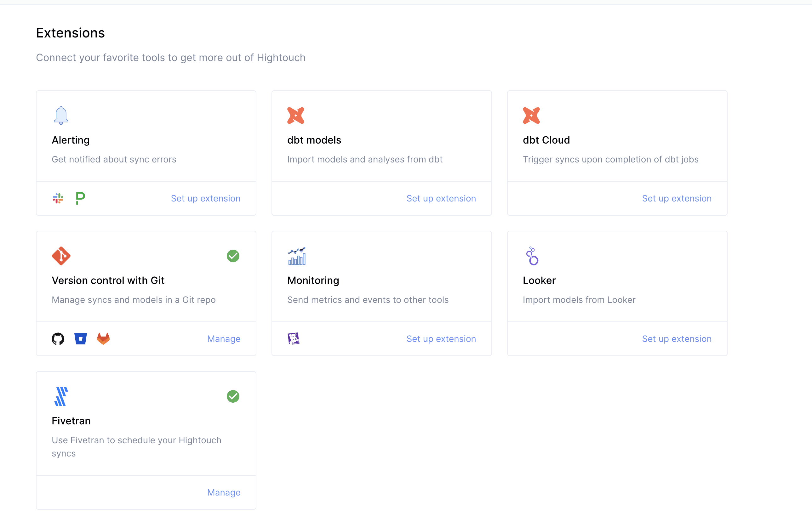Screen dimensions: 812x527
Task: Set up the dbt Cloud extension
Action: pos(677,198)
